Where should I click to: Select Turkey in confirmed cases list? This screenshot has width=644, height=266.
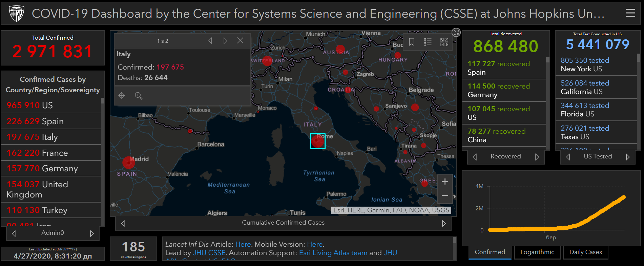click(51, 210)
